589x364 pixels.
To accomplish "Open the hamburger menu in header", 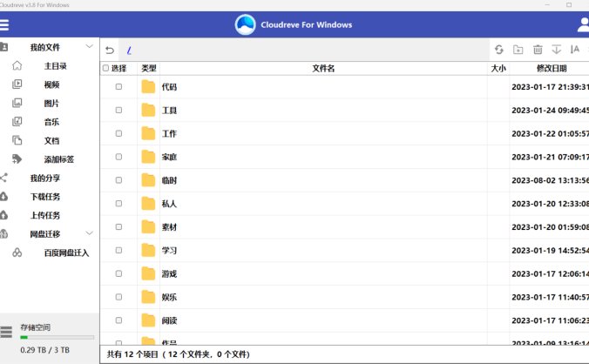I will [x=4, y=24].
